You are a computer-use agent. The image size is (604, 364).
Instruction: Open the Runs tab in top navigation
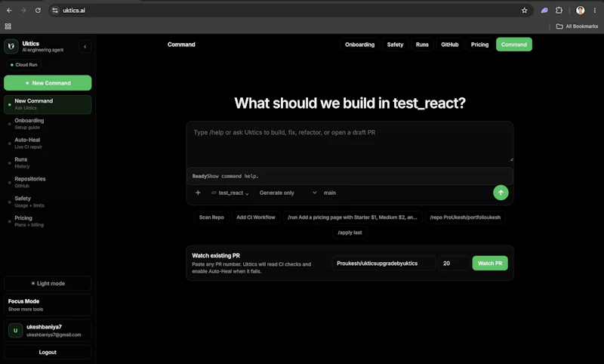pos(422,45)
